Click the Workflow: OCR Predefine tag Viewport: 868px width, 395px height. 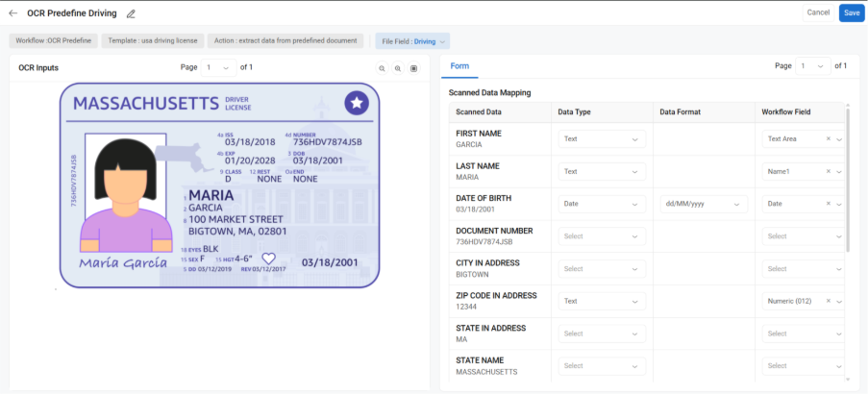point(54,41)
